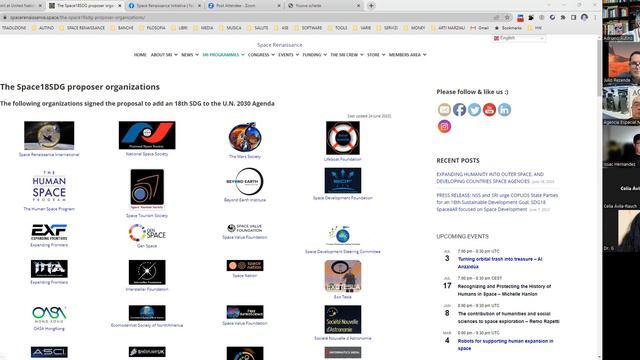Expand the CONGRESS menu
Screen dimensions: 640x360
tap(261, 55)
